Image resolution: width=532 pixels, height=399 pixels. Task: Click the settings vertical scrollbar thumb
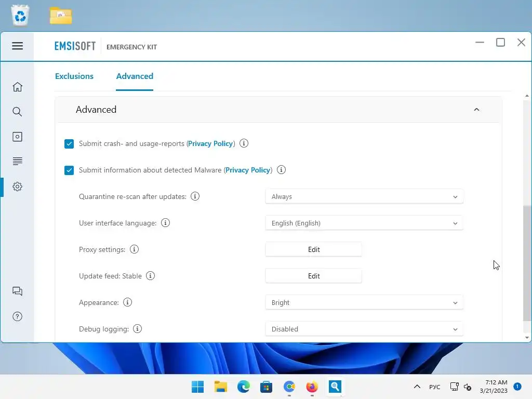(527, 263)
